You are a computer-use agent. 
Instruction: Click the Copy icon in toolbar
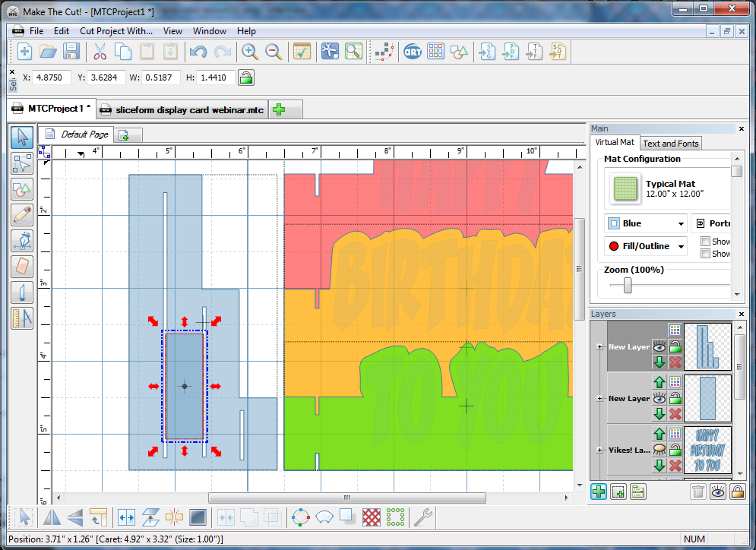click(123, 51)
